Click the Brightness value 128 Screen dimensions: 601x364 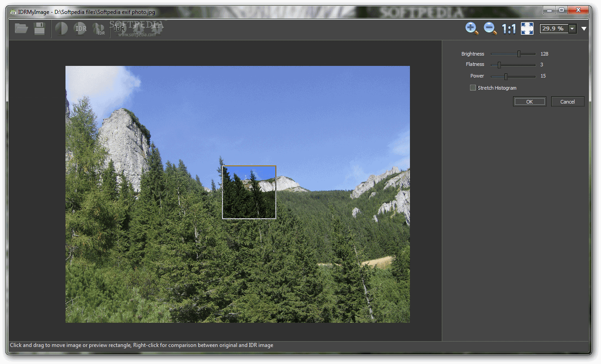pyautogui.click(x=544, y=54)
